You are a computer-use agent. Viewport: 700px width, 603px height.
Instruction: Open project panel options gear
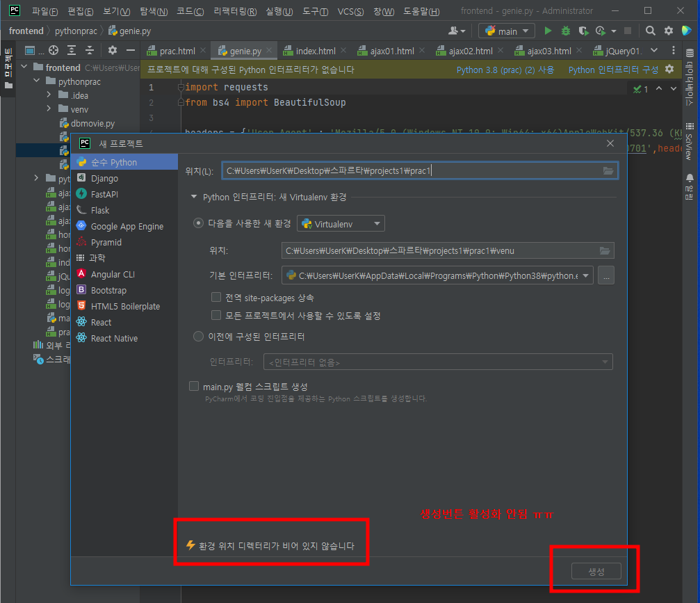(113, 51)
